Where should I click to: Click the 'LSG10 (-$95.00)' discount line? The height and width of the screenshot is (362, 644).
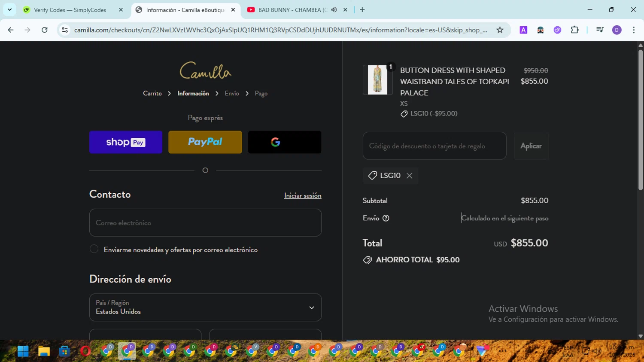[434, 114]
